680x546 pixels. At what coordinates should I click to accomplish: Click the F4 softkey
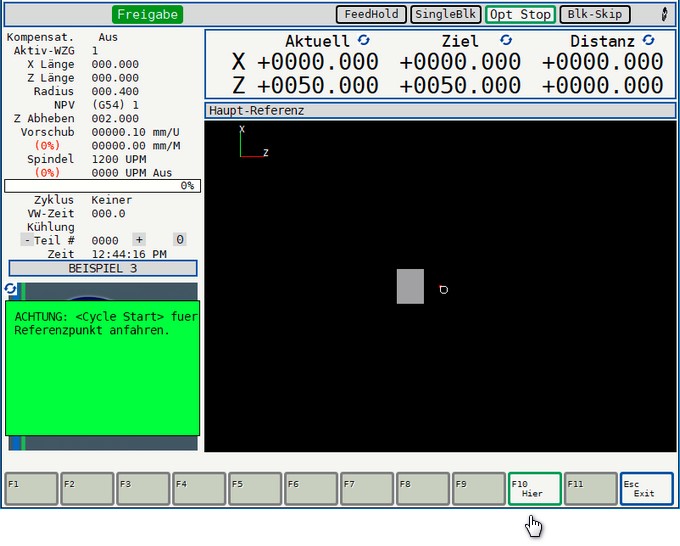(199, 489)
